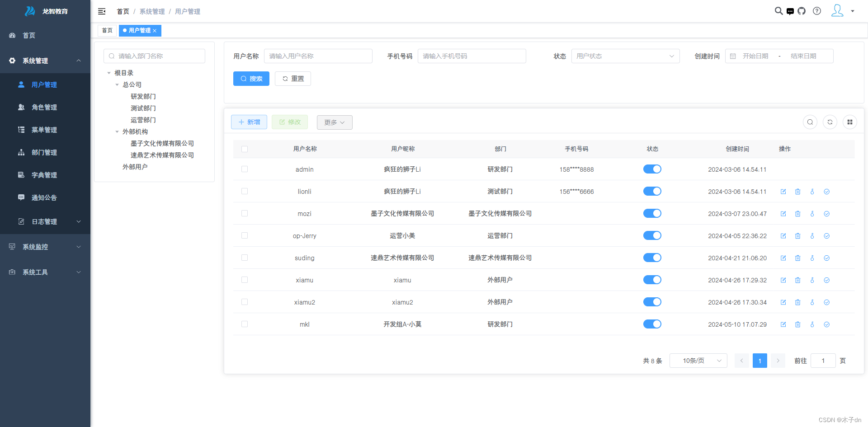Collapse the sidebar with the hamburger icon

click(102, 11)
